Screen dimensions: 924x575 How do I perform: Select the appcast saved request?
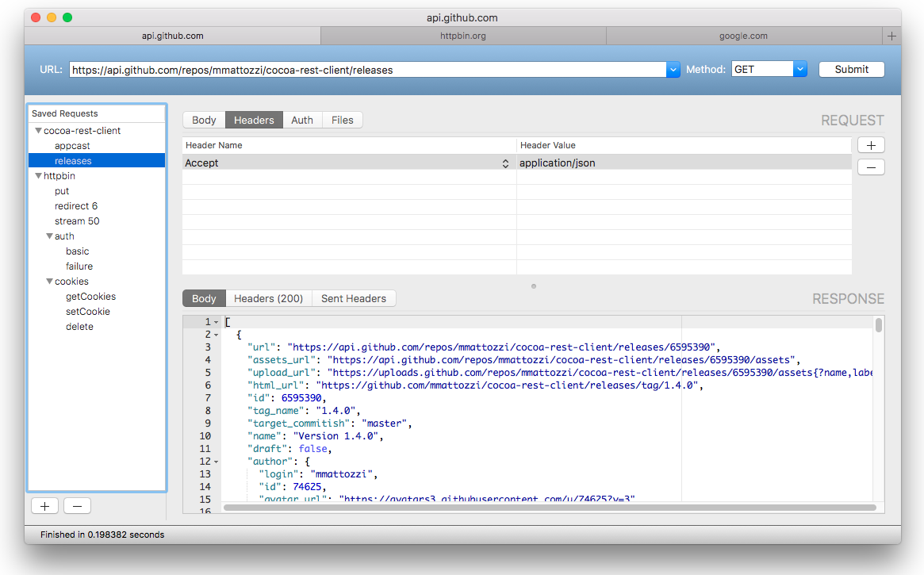tap(72, 146)
